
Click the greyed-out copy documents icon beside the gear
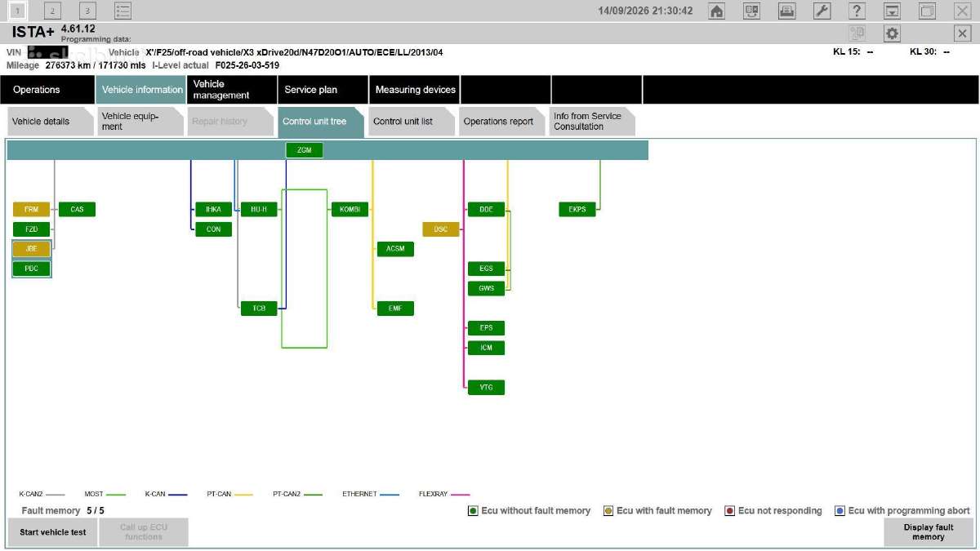857,33
